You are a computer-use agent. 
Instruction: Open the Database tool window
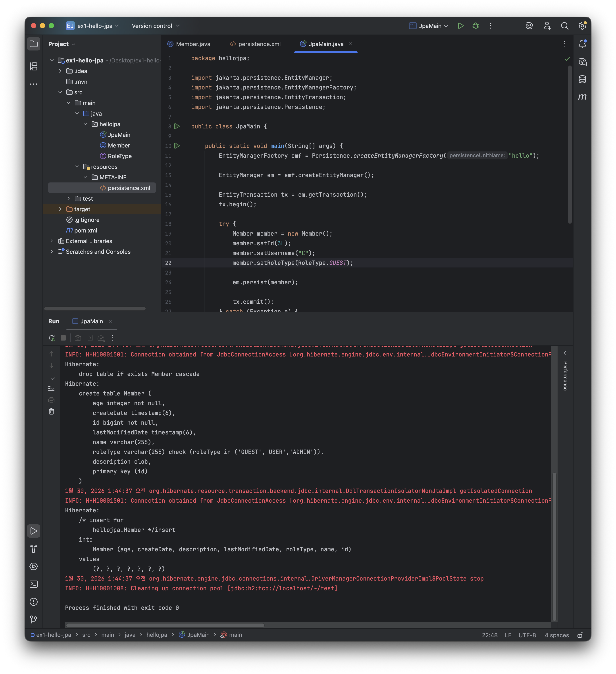582,79
